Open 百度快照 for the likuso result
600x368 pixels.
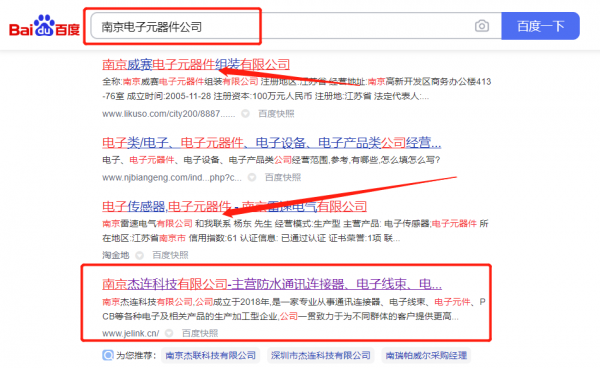click(276, 114)
